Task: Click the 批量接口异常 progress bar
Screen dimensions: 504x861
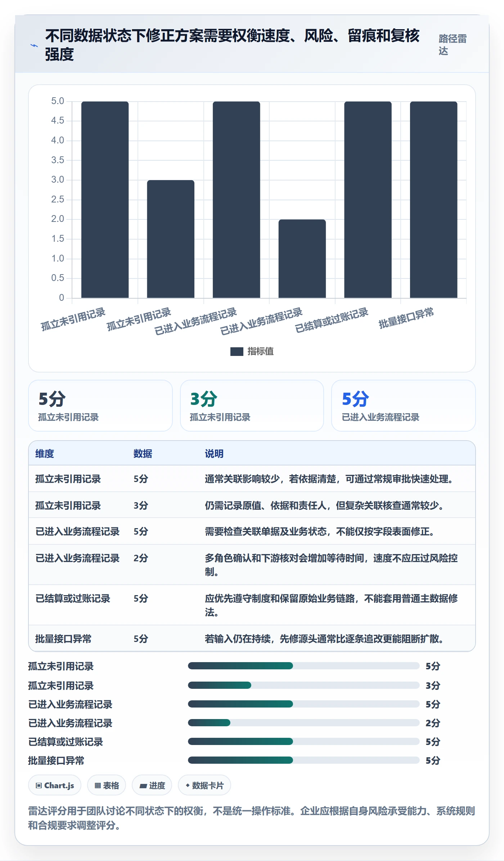Action: [x=304, y=760]
